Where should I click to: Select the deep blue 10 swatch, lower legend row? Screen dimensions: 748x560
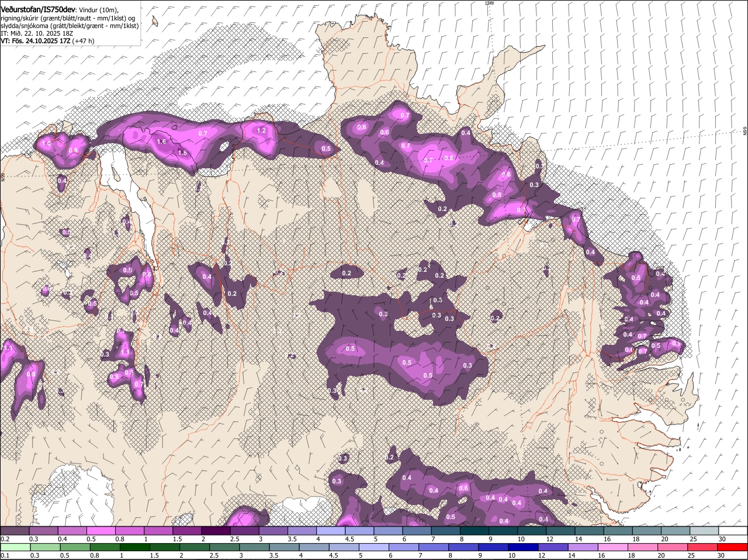coord(524,547)
